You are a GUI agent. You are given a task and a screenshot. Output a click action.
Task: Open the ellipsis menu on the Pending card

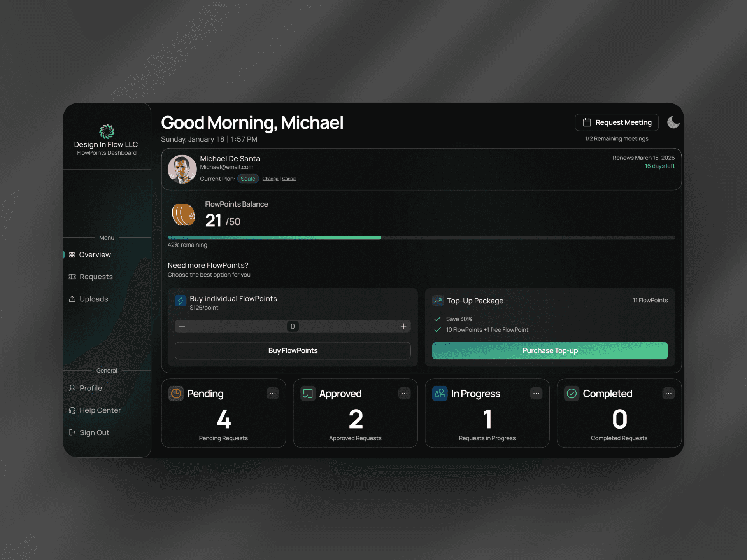(272, 394)
